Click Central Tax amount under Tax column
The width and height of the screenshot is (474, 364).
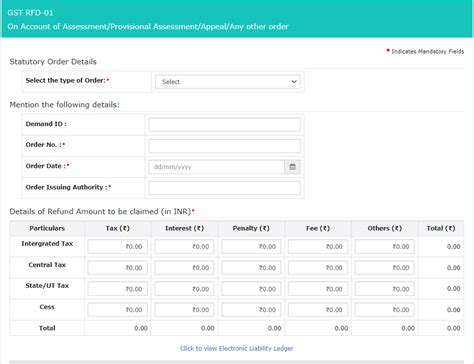[118, 268]
